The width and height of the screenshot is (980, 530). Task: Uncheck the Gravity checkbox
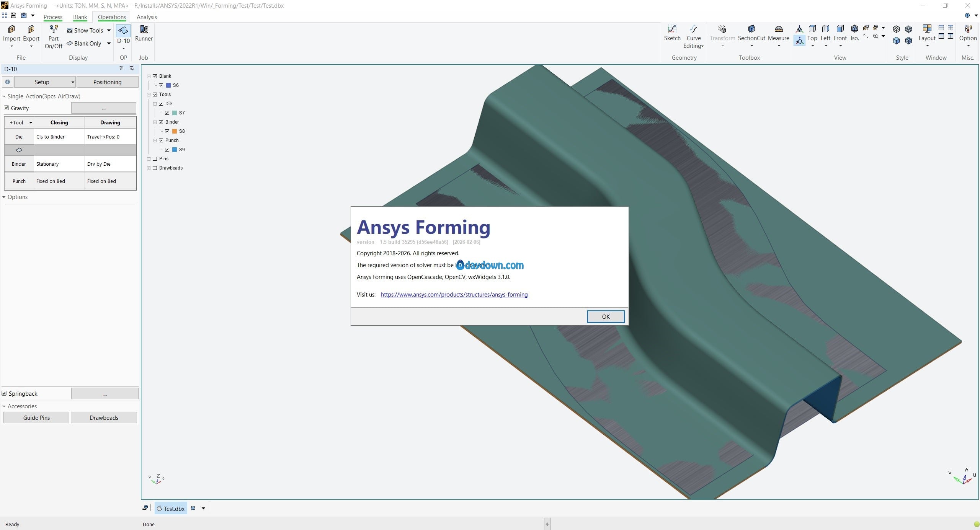pyautogui.click(x=7, y=108)
